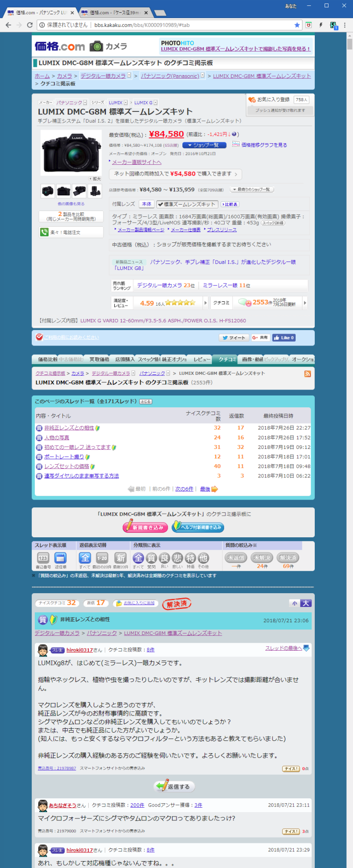Expand the LUMIX G series dropdown arrow
Viewport: 353px width, 868px height.
(156, 103)
